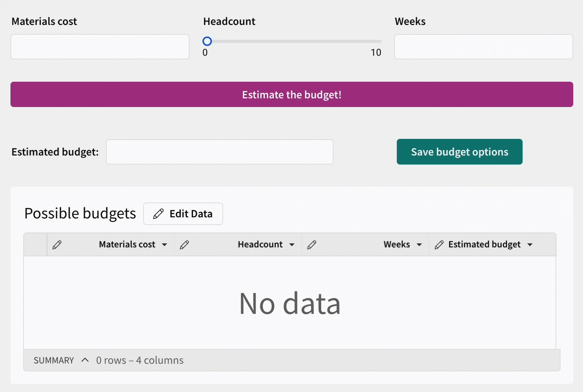Click the Estimate the budget! button
Screen dimensions: 583x392
coord(292,94)
